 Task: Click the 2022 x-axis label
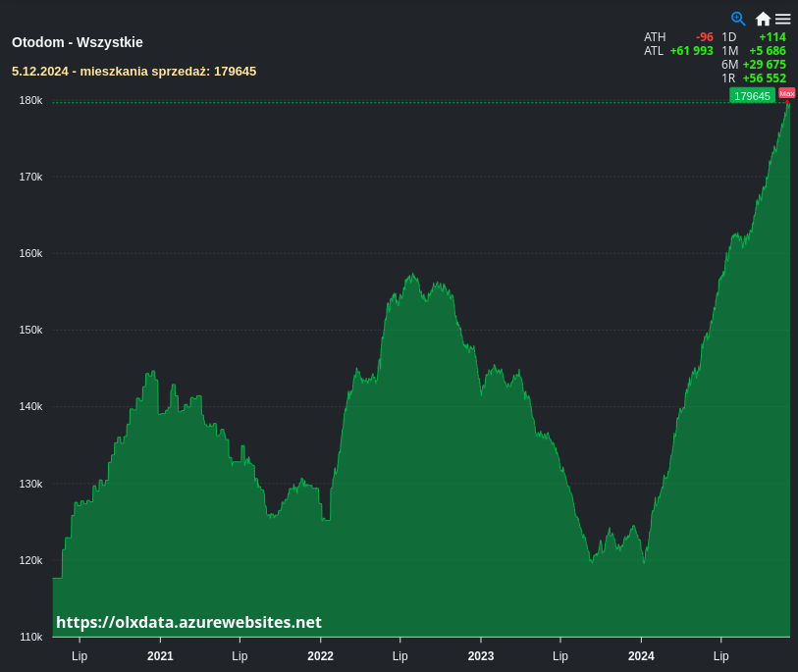(x=320, y=656)
